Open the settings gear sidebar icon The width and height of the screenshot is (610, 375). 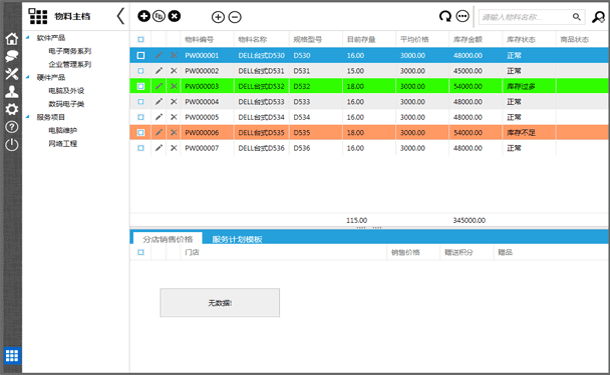pyautogui.click(x=12, y=109)
